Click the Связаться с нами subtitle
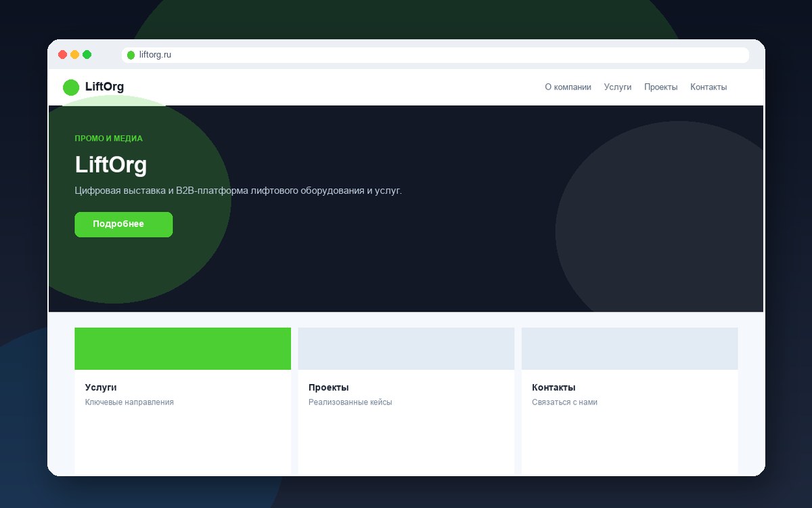This screenshot has height=508, width=812. [565, 402]
